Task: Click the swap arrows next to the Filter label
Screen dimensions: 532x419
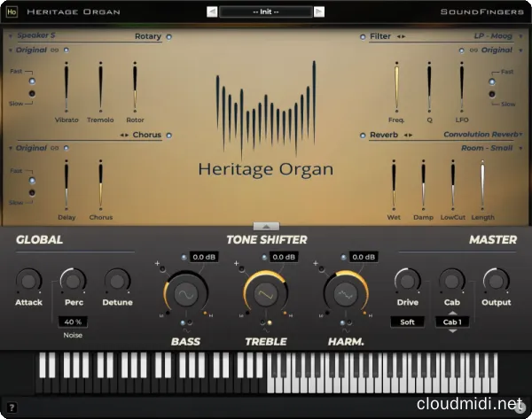Action: pyautogui.click(x=401, y=36)
